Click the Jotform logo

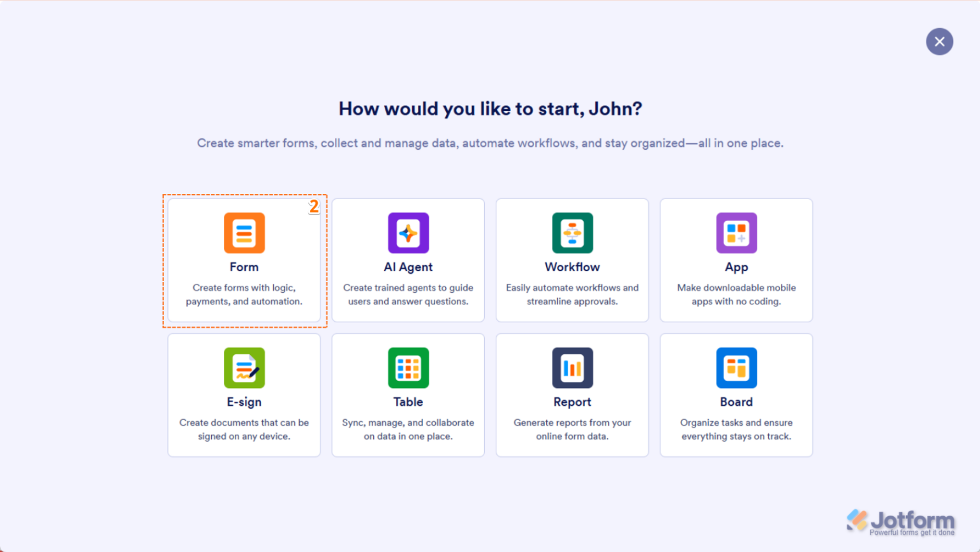coord(900,519)
